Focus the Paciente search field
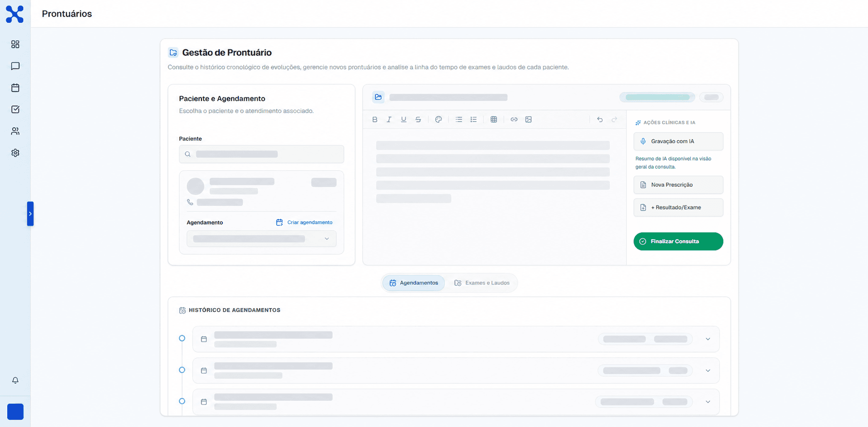This screenshot has width=868, height=427. pos(261,154)
